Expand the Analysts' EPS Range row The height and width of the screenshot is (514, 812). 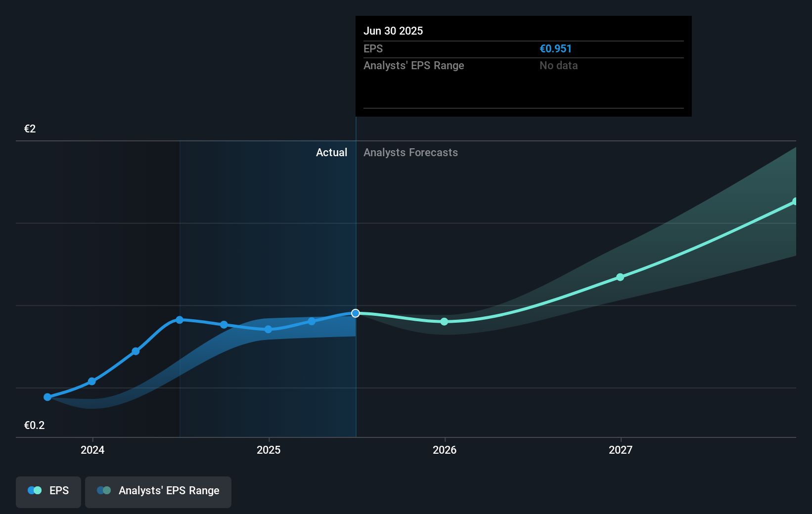point(414,65)
